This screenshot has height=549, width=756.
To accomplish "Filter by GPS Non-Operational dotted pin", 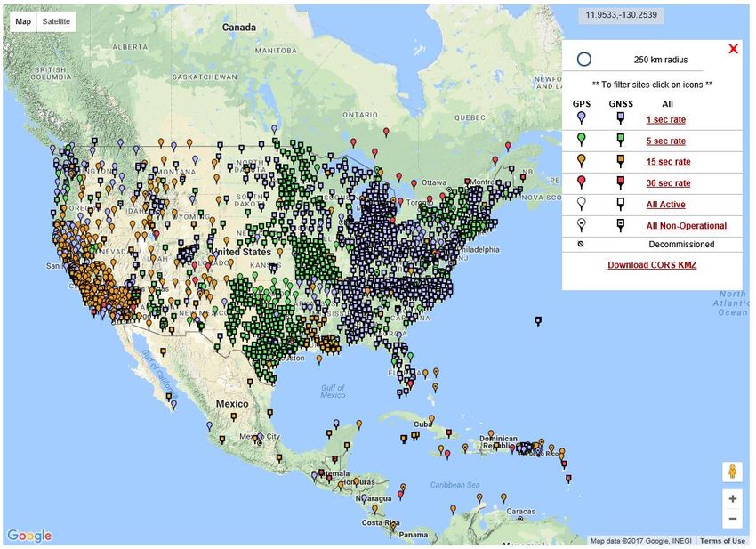I will click(582, 224).
